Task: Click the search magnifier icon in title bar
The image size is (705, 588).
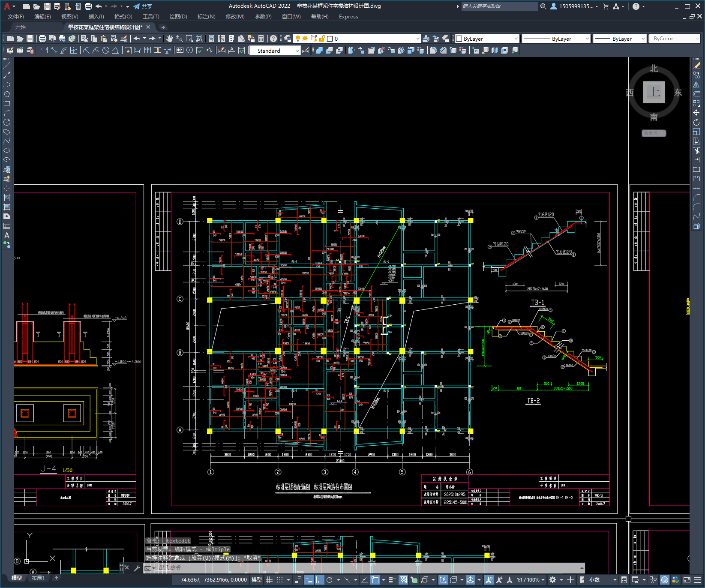Action: point(543,6)
